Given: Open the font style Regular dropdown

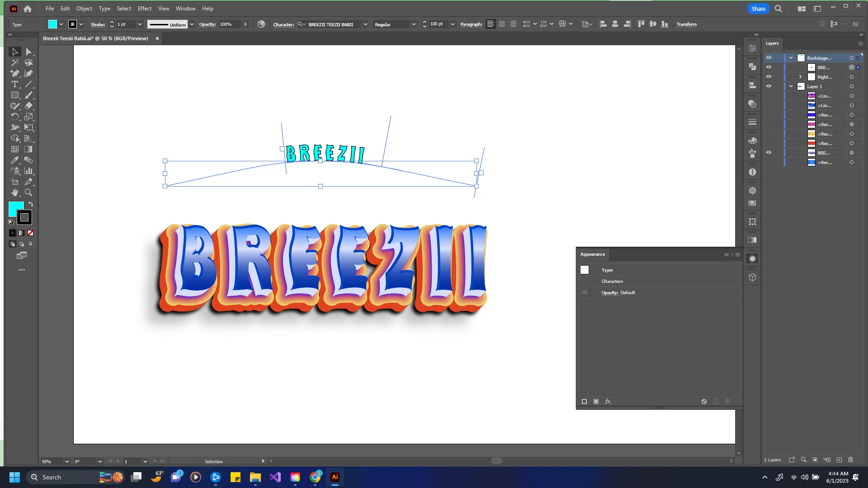Looking at the screenshot, I should pyautogui.click(x=413, y=24).
